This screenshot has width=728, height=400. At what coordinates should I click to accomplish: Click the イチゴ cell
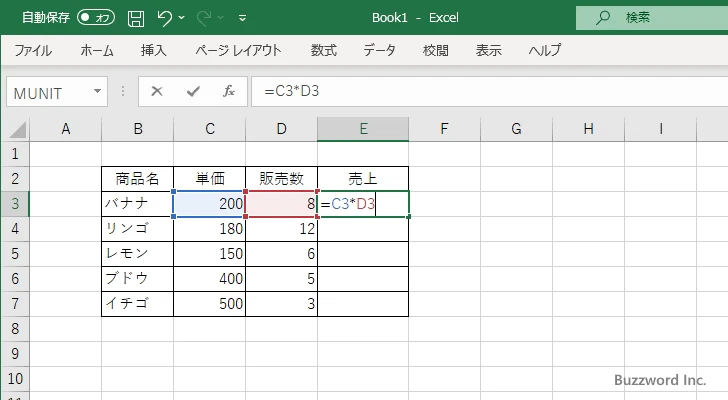(x=137, y=304)
